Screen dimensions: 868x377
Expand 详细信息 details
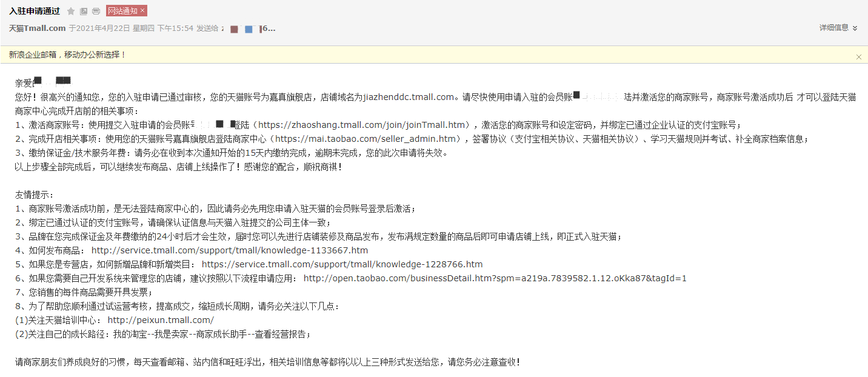838,28
